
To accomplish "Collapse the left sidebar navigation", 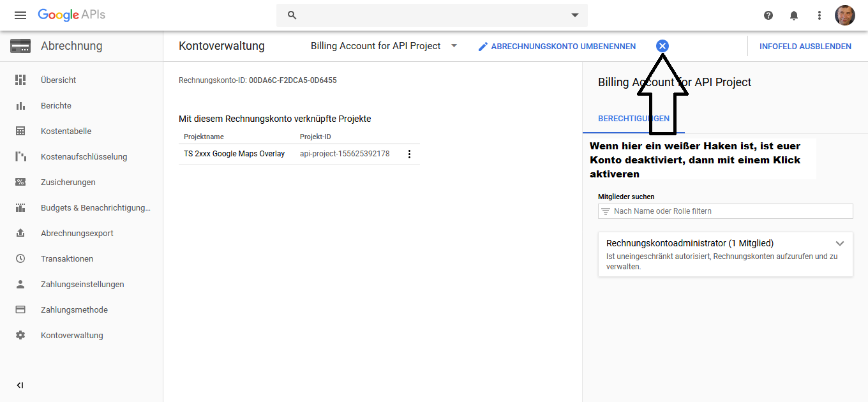I will (20, 385).
